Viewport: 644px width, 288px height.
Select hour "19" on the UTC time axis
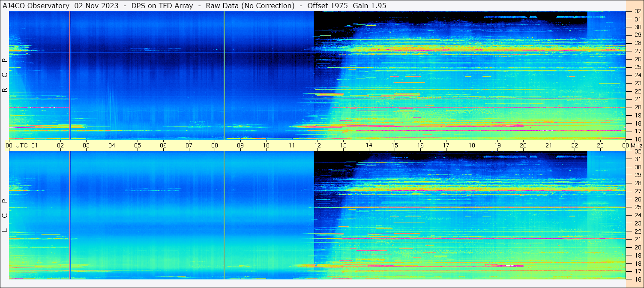click(497, 145)
